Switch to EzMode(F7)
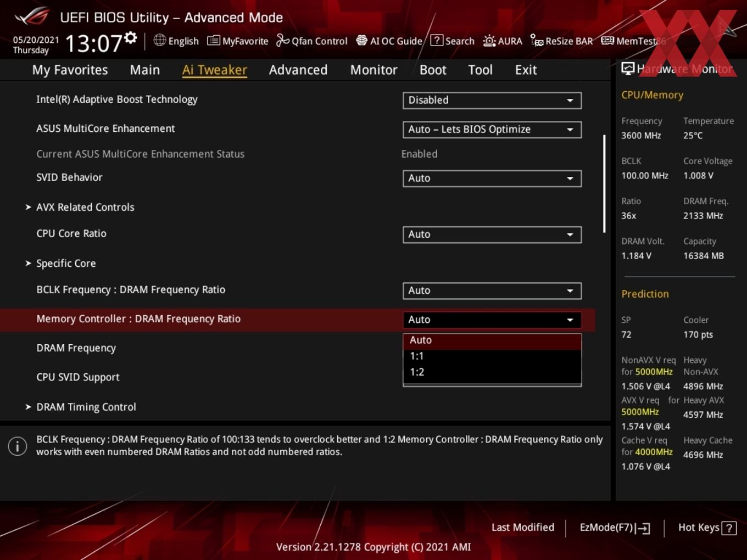The height and width of the screenshot is (560, 747). click(615, 528)
